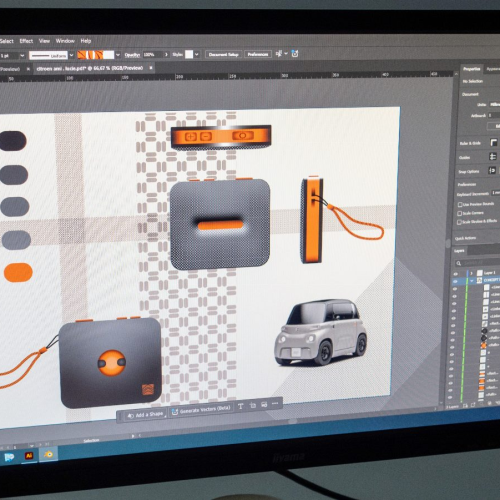Viewport: 500px width, 500px height.
Task: Click the graphic Style swatch
Action: (x=189, y=54)
